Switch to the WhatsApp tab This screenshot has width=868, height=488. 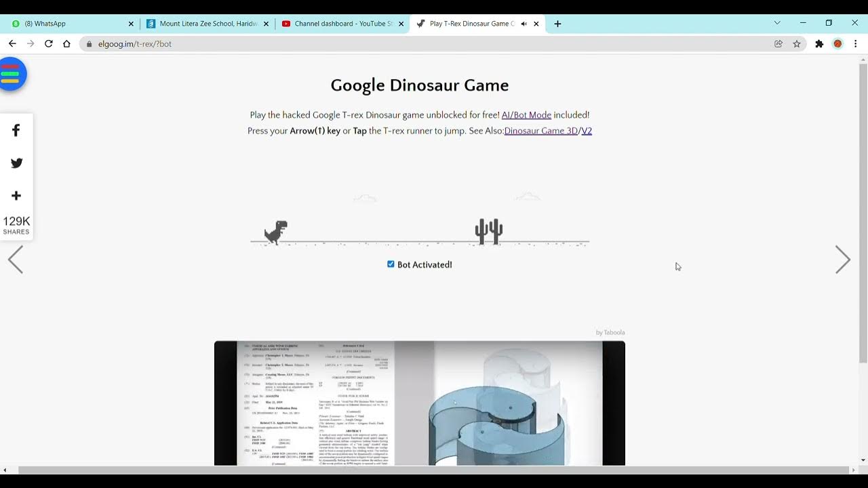[71, 24]
